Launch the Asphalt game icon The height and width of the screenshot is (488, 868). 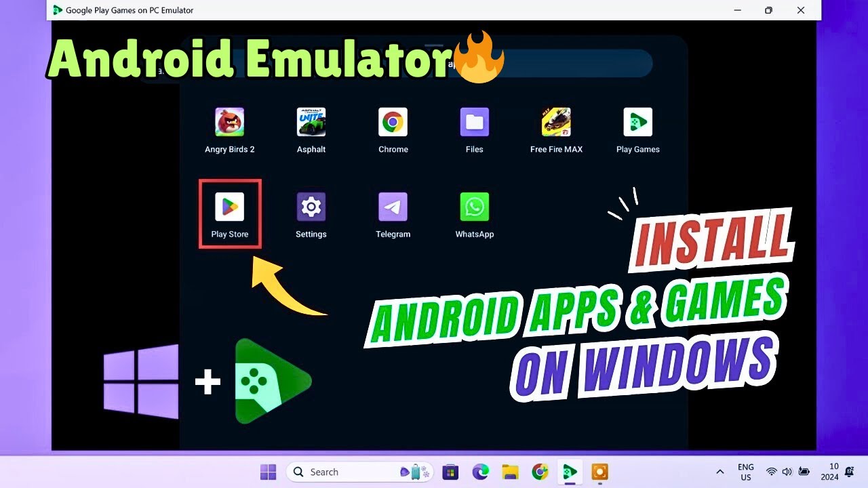click(x=311, y=123)
